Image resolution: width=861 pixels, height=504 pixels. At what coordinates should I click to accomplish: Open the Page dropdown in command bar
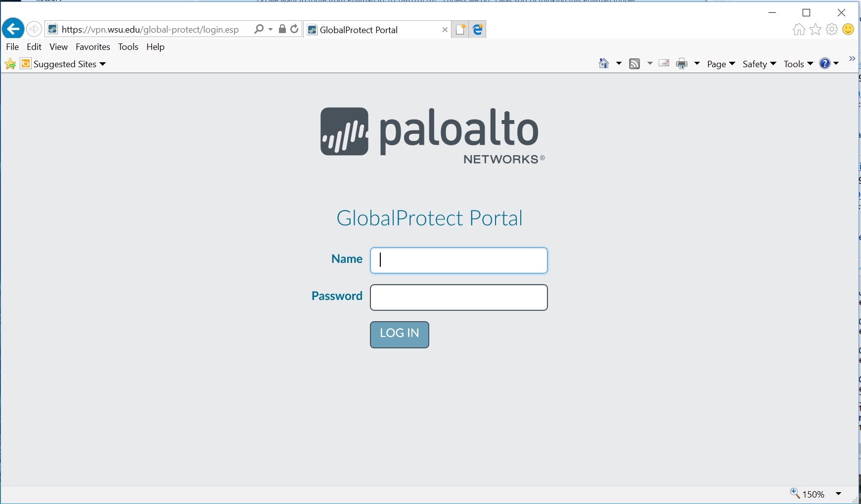(721, 64)
